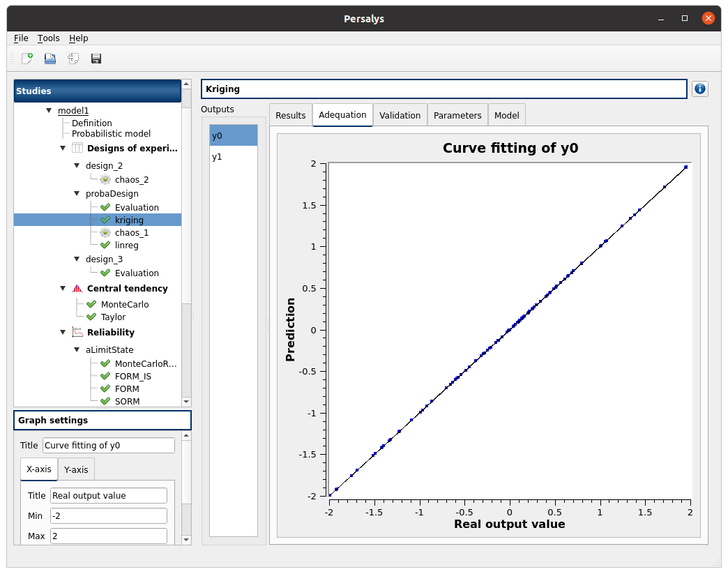
Task: Click the gear icon next to chaos_2
Action: (105, 179)
